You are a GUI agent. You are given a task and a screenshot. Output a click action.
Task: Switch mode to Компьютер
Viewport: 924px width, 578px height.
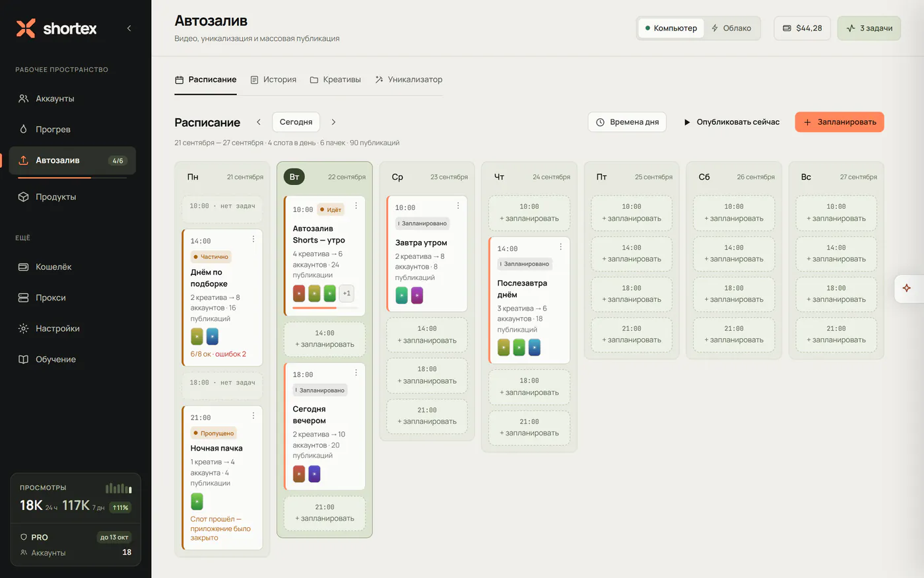click(671, 28)
